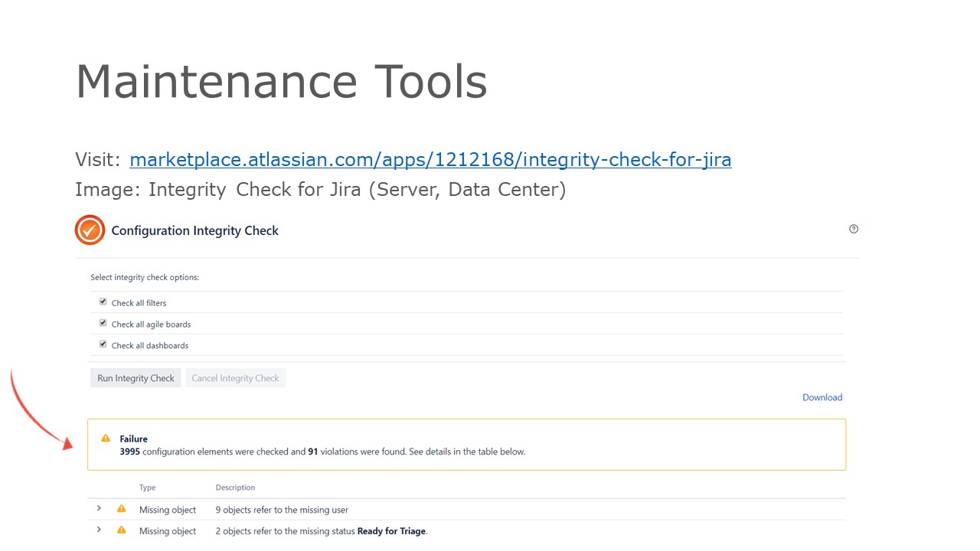Click the warning icon beside the missing user row
This screenshot has height=551, width=980.
121,509
